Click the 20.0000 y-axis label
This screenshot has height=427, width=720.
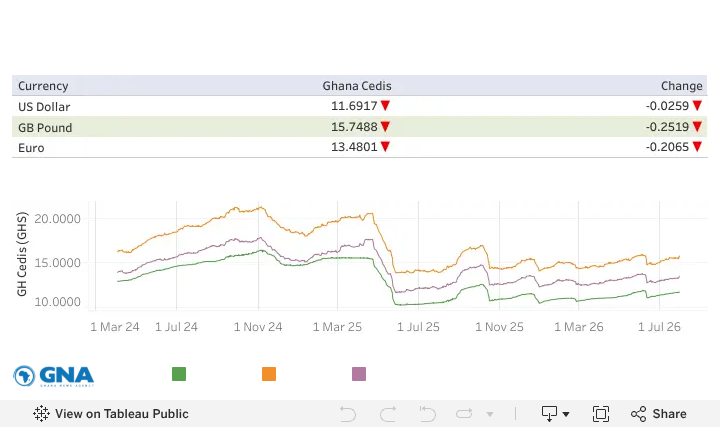point(57,219)
